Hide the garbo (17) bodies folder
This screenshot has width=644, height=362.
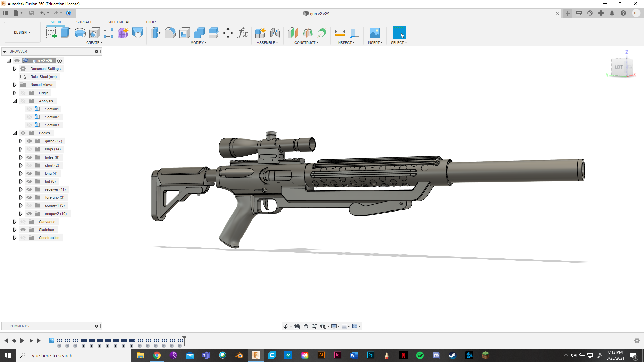29,141
